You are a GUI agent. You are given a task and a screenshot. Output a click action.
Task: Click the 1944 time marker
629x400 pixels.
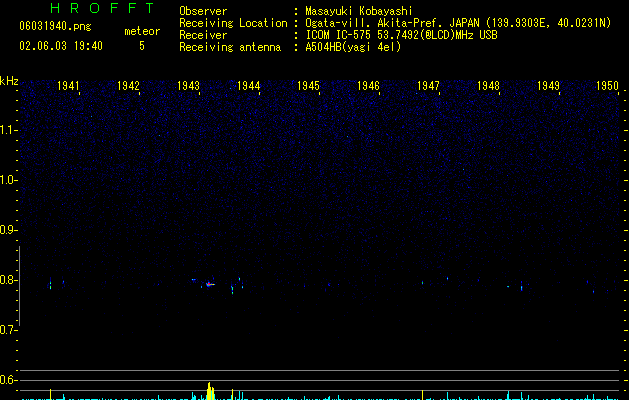249,86
